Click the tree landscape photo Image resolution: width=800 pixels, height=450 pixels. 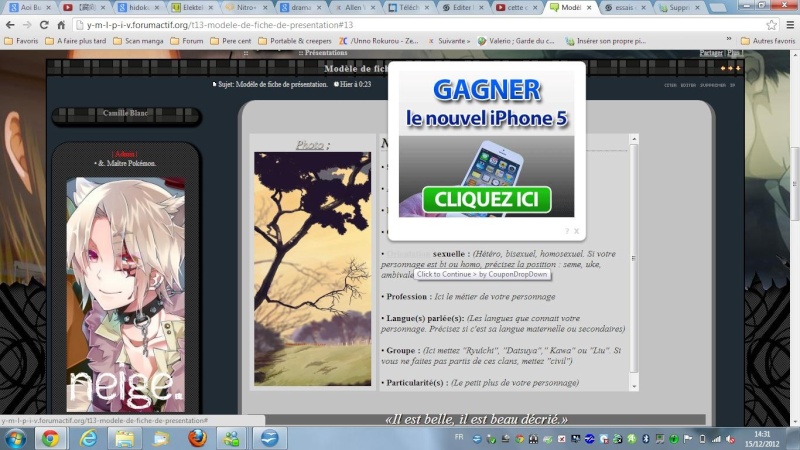(313, 269)
